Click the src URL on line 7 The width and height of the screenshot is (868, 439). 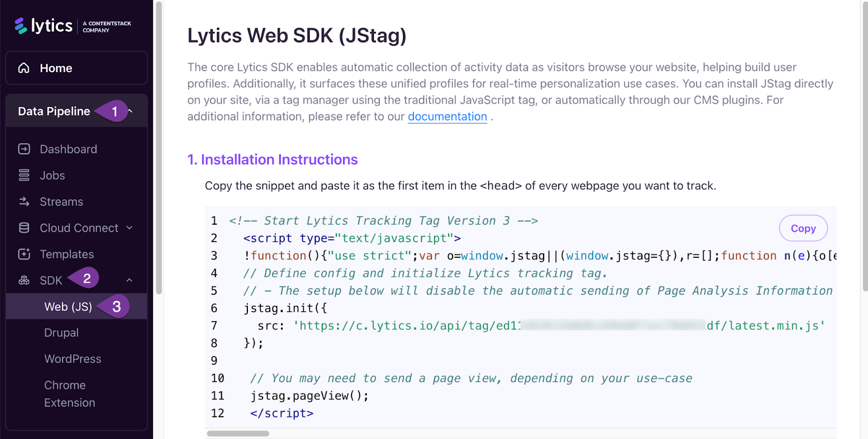(559, 326)
